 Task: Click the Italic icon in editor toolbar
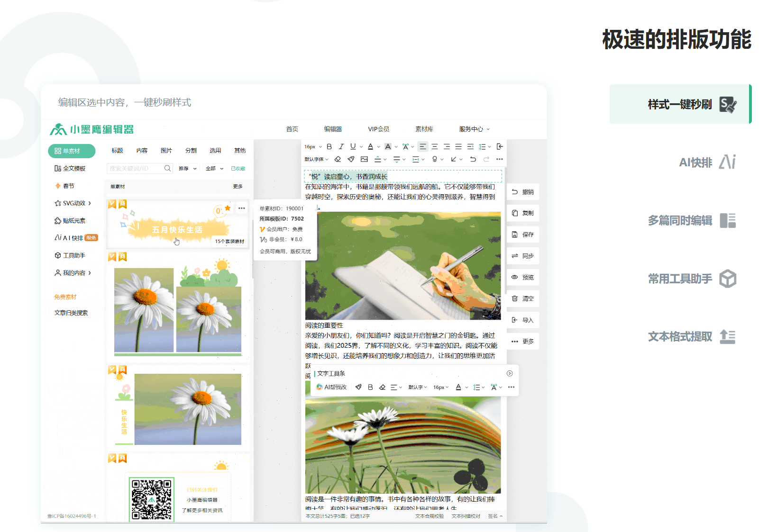click(341, 147)
